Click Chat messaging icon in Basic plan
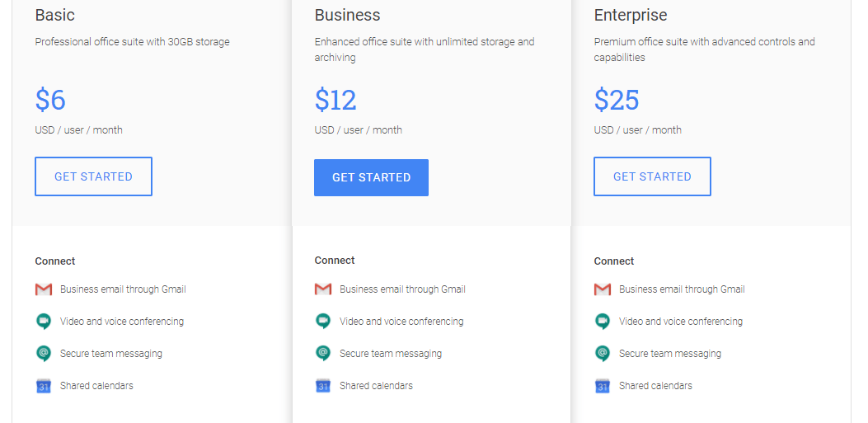868x423 pixels. 44,354
